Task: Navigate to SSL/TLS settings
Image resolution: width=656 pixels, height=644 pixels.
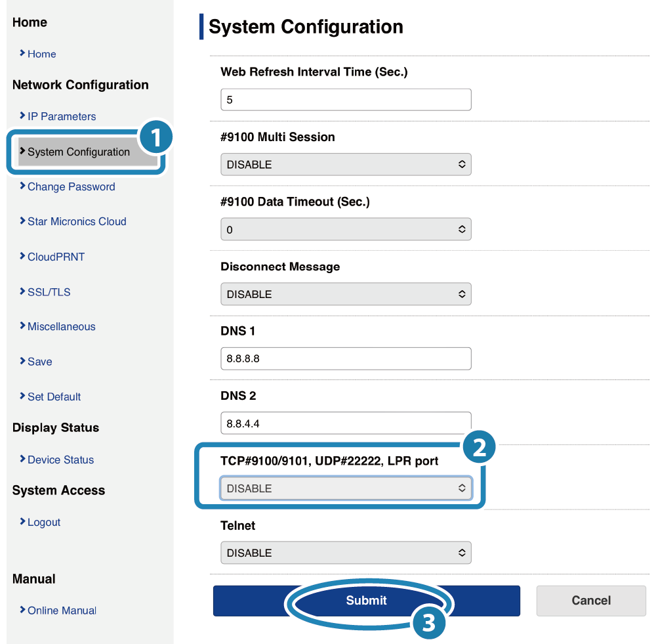Action: coord(49,292)
